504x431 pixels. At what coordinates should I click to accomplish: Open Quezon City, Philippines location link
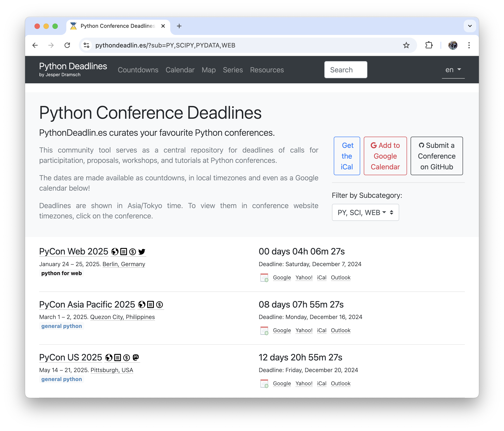(x=122, y=317)
